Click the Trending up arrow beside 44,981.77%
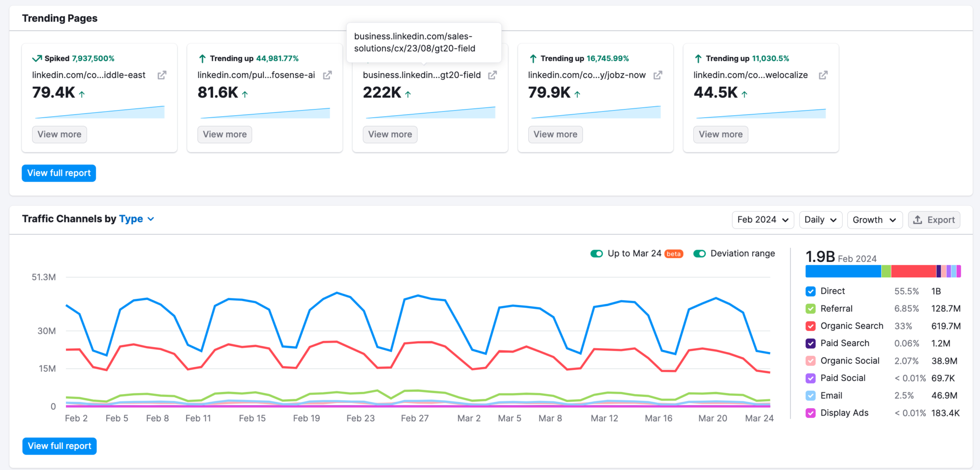Screen dimensions: 980x470 tap(202, 58)
